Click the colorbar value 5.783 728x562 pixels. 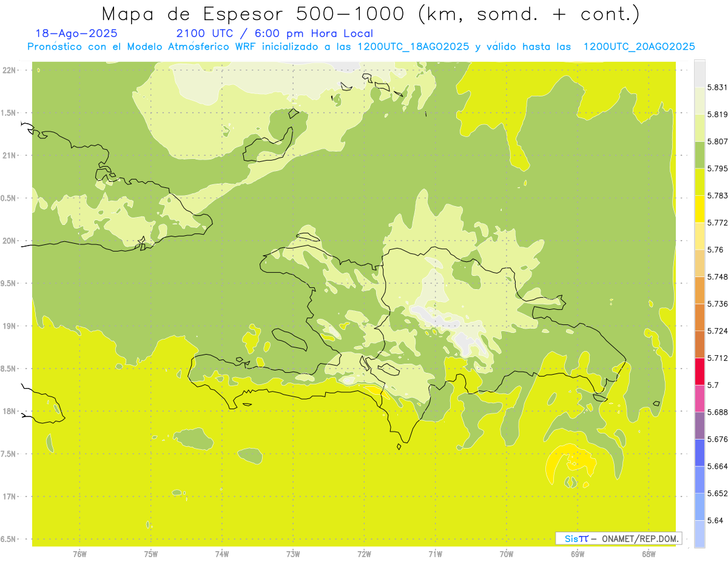(718, 195)
